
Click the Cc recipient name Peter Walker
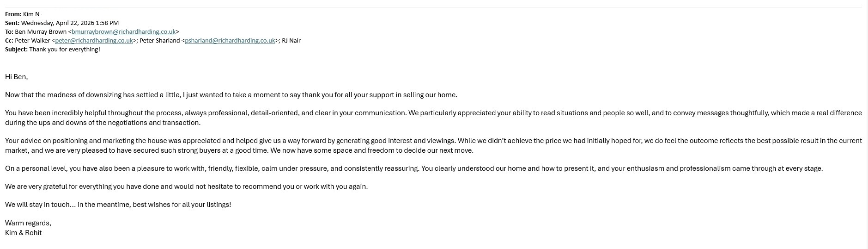(32, 41)
